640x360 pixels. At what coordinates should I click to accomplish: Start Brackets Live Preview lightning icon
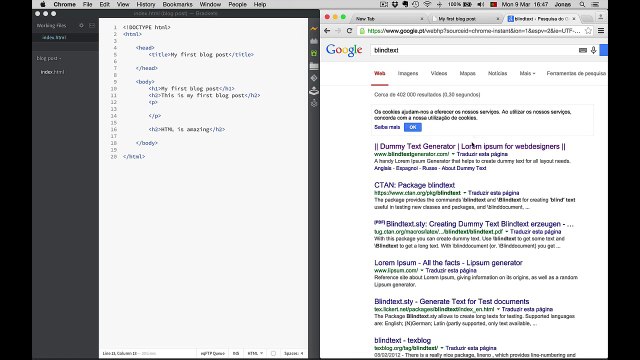pos(313,29)
